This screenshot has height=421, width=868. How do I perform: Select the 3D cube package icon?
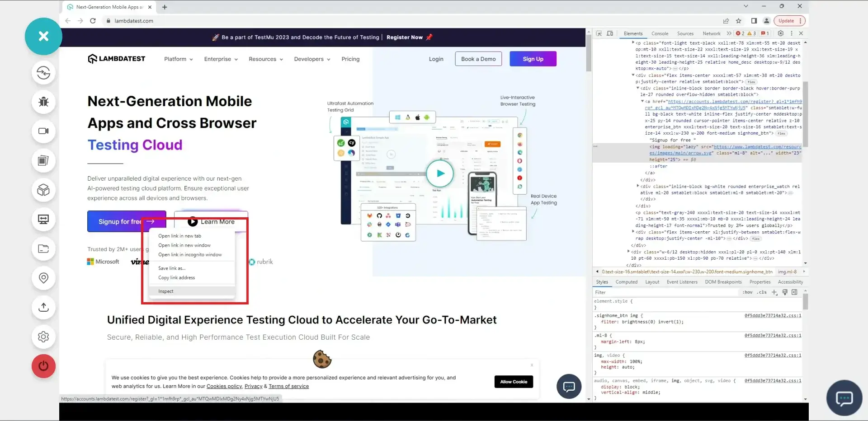click(43, 190)
